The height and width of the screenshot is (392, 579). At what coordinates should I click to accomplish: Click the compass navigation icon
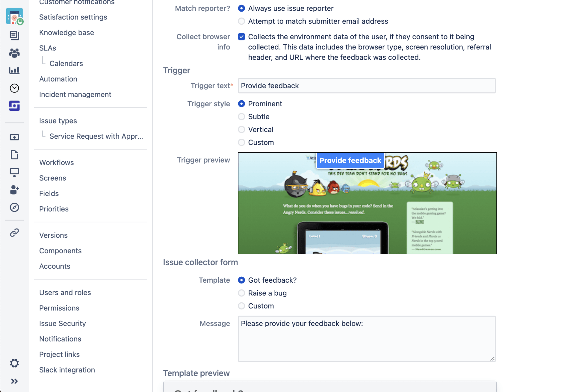pos(14,207)
